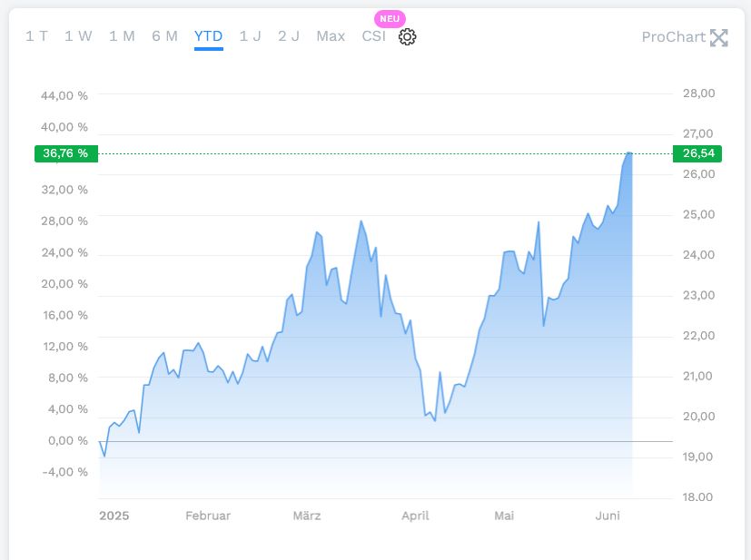Click the Mai axis label
The height and width of the screenshot is (560, 751).
coord(504,516)
